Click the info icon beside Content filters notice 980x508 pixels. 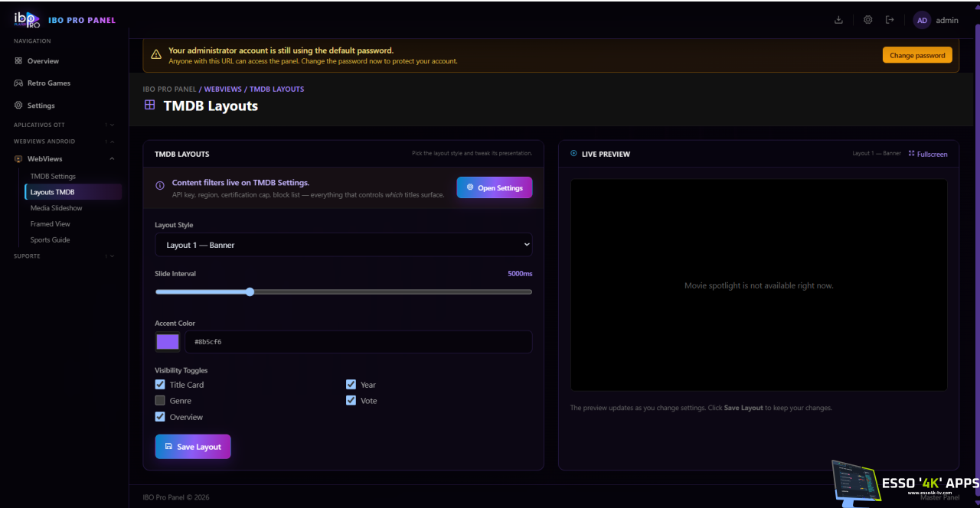pos(160,186)
